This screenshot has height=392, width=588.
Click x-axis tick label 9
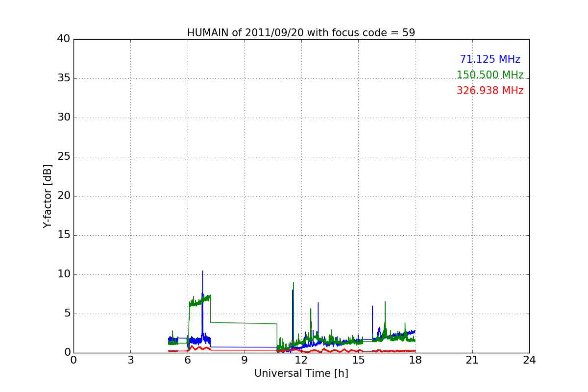click(245, 360)
